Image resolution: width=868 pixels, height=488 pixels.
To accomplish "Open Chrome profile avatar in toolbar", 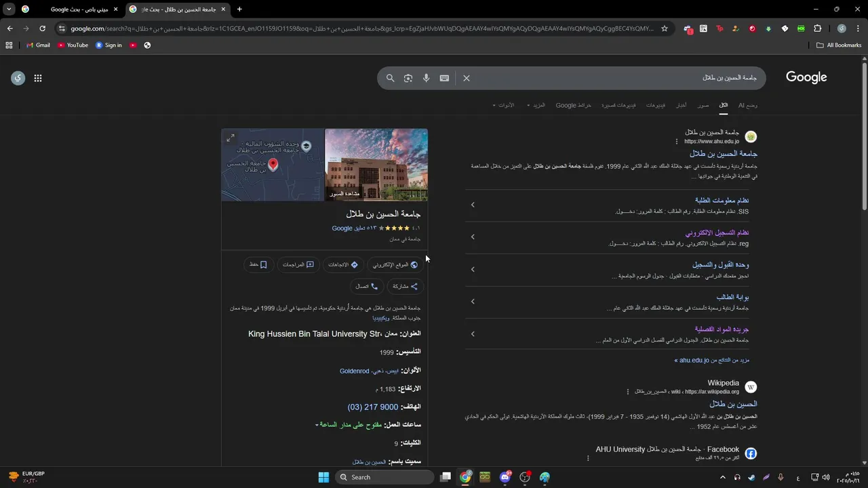I will (x=842, y=28).
